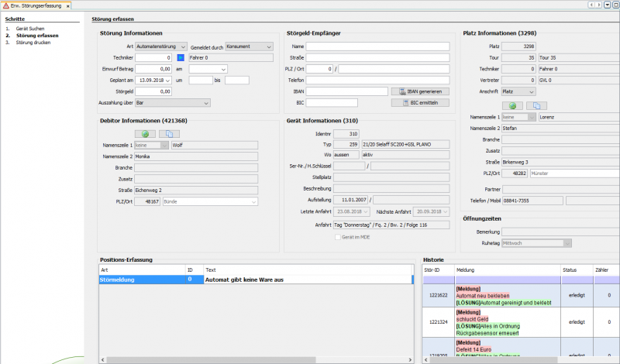Click green globe button in Debitor Informationen
Viewport: 620px width, 364px height.
pyautogui.click(x=145, y=133)
